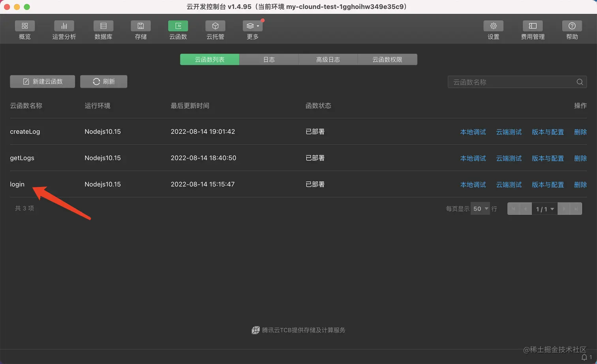Viewport: 597px width, 364px height.
Task: Expand the 更多 toolbar menu
Action: click(253, 30)
